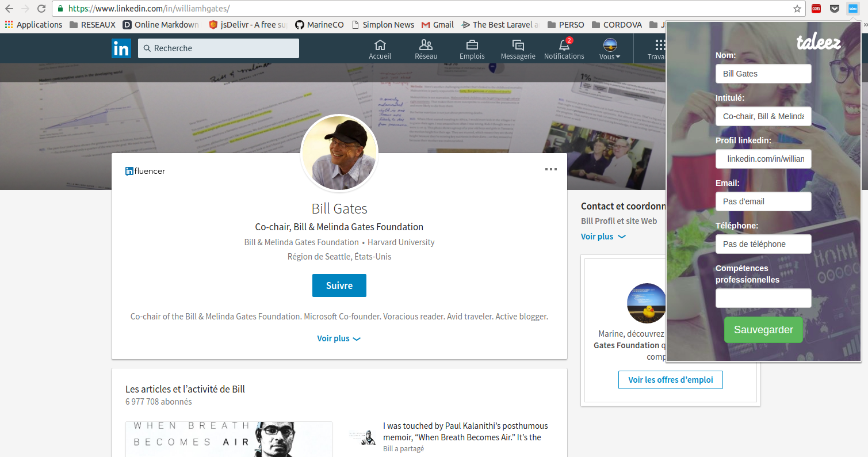Click Bill Gates profile photo
The width and height of the screenshot is (868, 457).
(339, 153)
